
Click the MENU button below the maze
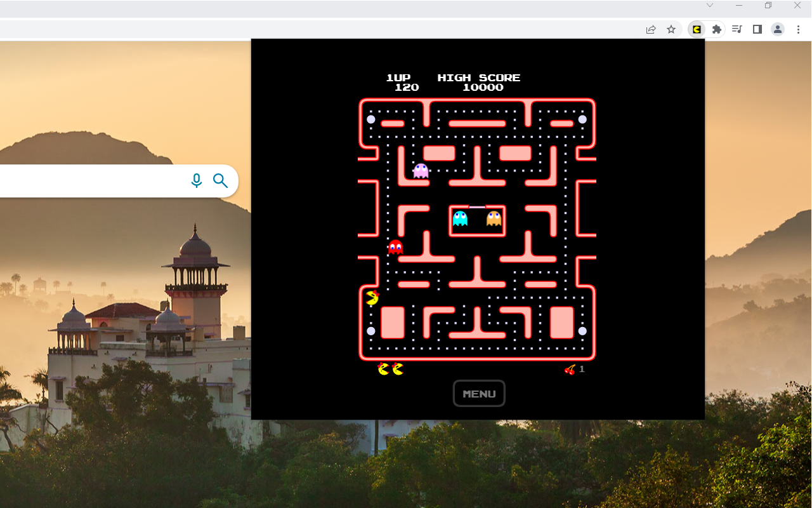tap(479, 394)
